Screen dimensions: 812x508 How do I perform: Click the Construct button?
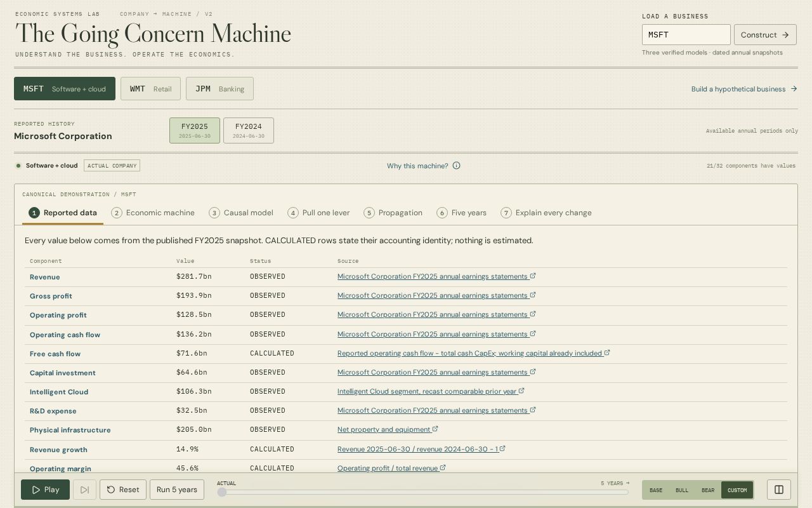pyautogui.click(x=765, y=35)
